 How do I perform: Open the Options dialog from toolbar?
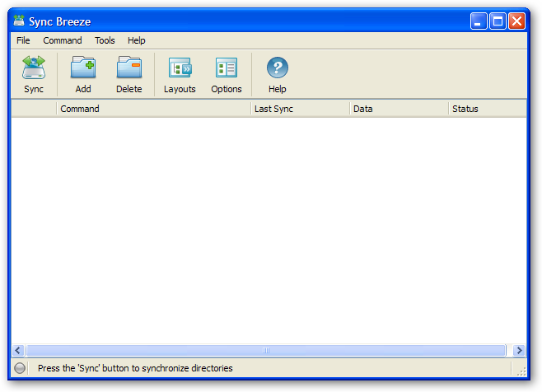(x=227, y=74)
